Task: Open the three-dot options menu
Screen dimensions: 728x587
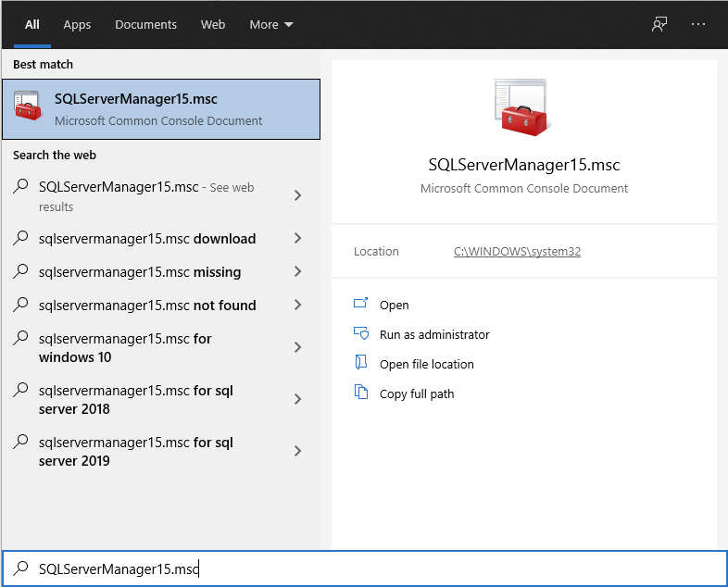Action: tap(698, 25)
